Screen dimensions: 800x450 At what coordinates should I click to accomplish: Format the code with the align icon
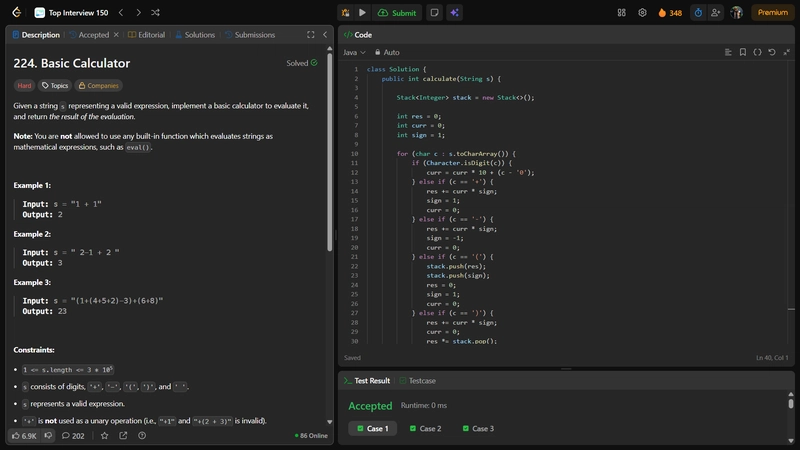click(x=728, y=52)
